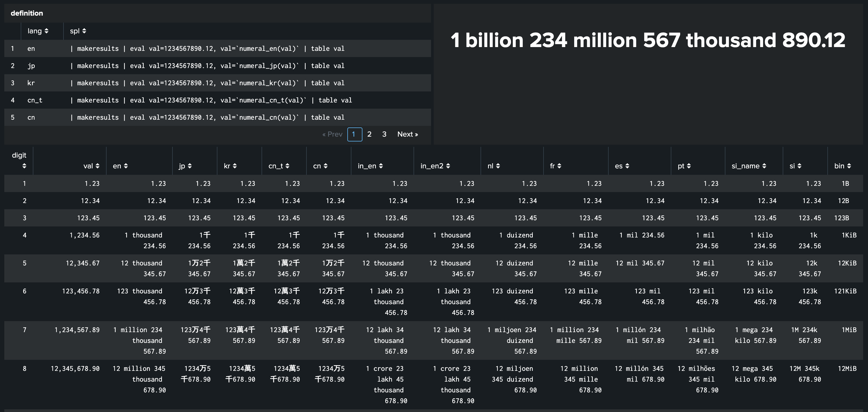Go to page 2 of the definition table

click(369, 134)
